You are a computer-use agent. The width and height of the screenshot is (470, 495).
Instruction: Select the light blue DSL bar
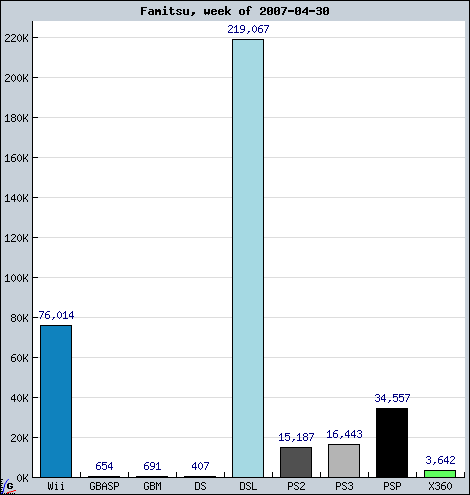[x=248, y=258]
